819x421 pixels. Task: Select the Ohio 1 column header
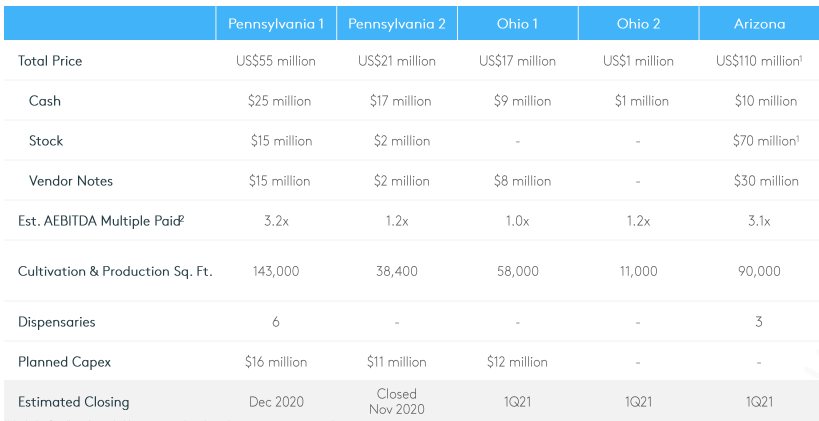(517, 21)
